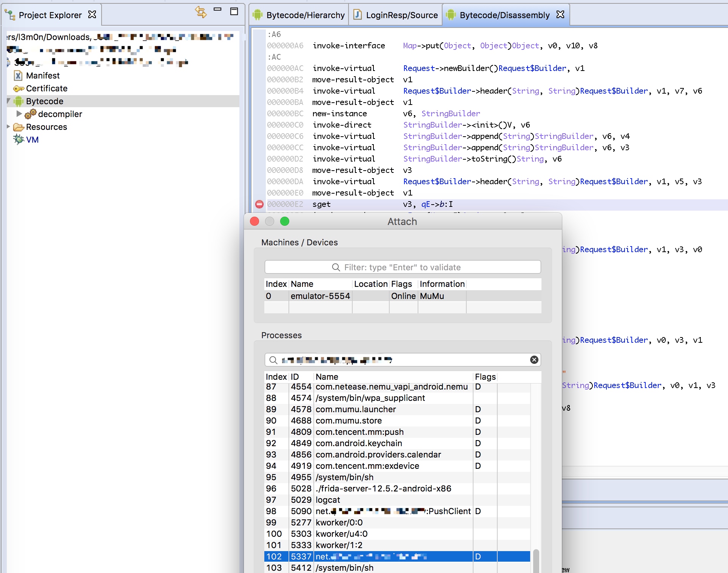The width and height of the screenshot is (728, 573).
Task: Sort processes by the Flags column
Action: pyautogui.click(x=485, y=377)
